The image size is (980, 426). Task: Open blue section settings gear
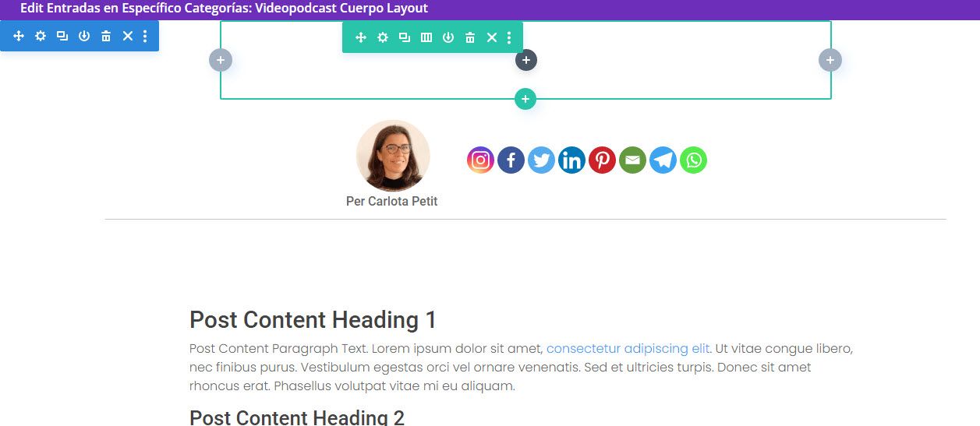41,36
